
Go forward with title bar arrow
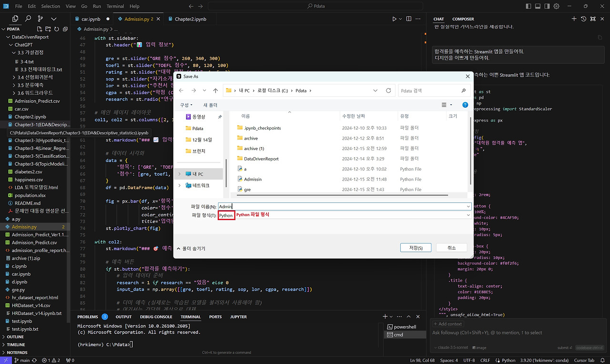tap(201, 6)
